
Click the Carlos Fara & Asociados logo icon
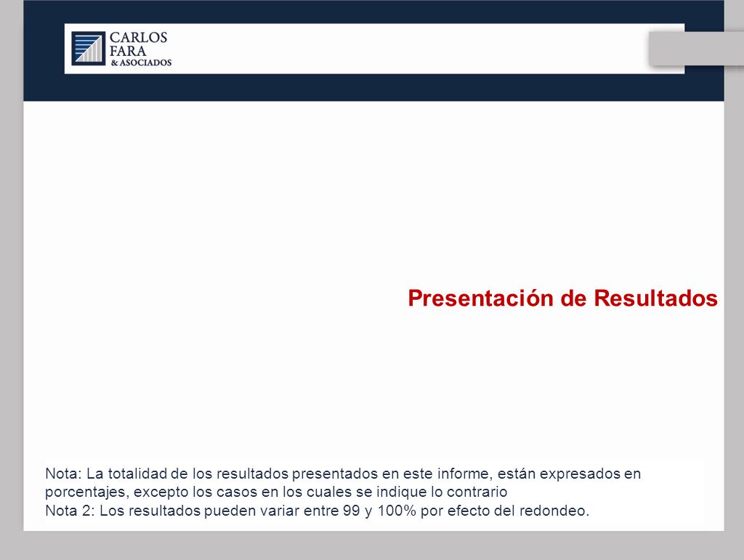tap(88, 49)
